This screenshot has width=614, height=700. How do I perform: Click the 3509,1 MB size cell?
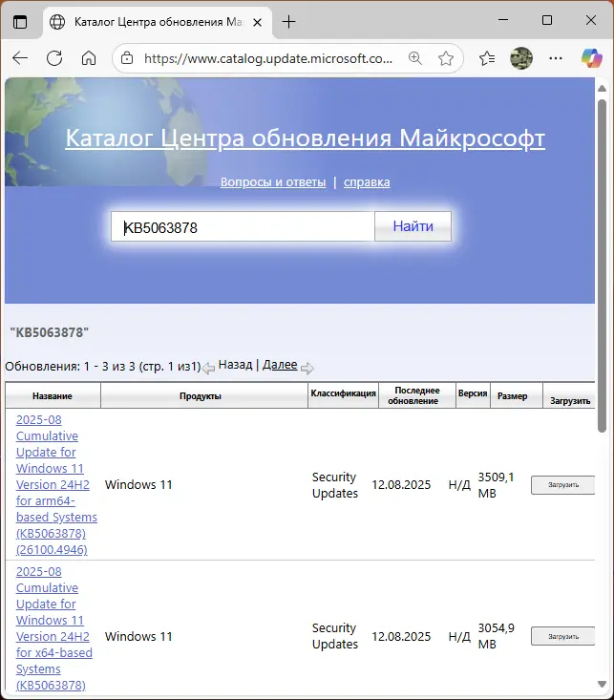coord(496,485)
